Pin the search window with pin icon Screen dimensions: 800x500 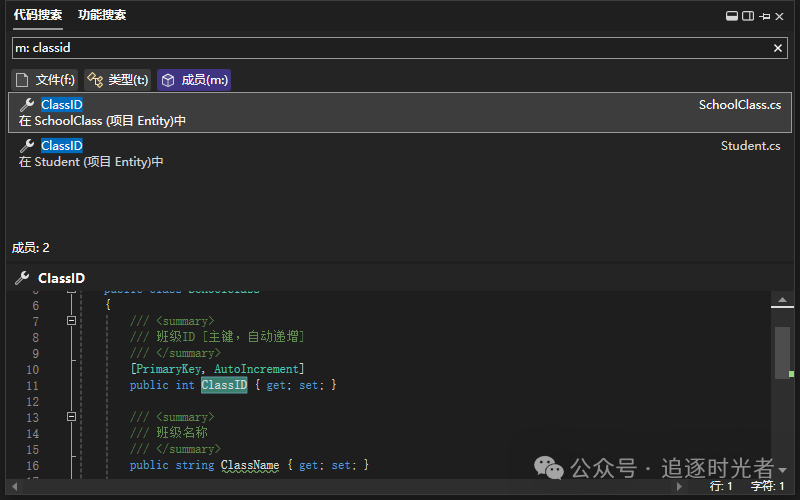pyautogui.click(x=764, y=17)
